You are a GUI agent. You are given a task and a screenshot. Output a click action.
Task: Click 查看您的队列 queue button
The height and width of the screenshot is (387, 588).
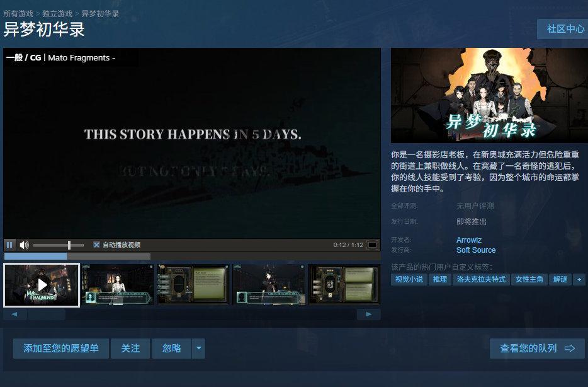[537, 349]
